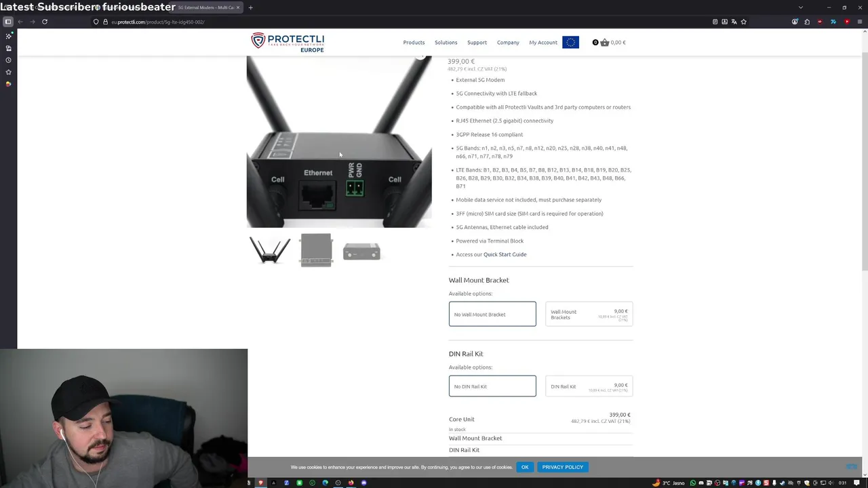Close the 5G External Modem tab
Viewport: 868px width, 488px height.
coord(238,7)
